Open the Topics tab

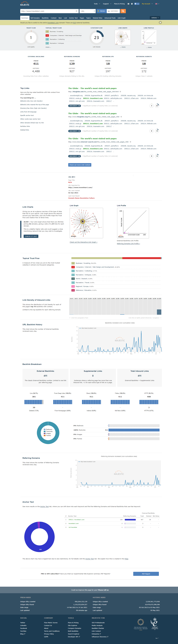[x=88, y=18]
